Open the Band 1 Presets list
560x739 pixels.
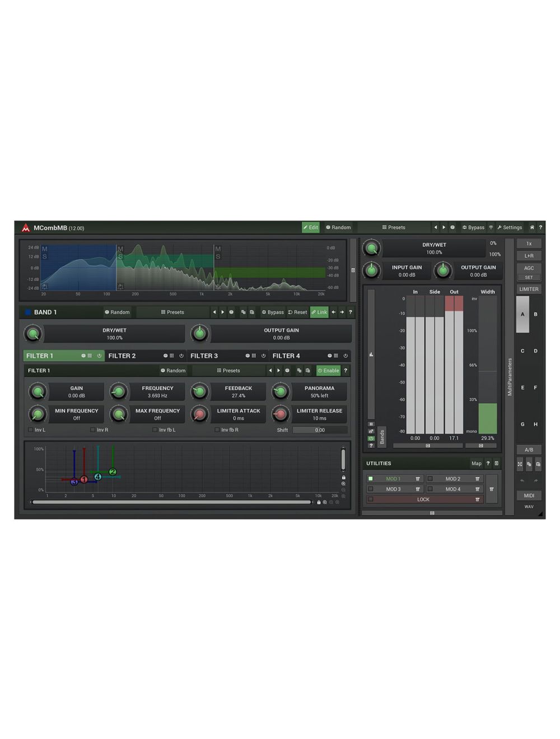pos(172,312)
